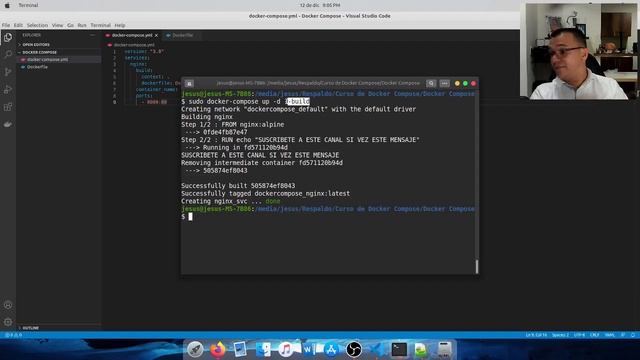Open the Docker view in the activity bar
This screenshot has width=640, height=360.
coord(8,124)
